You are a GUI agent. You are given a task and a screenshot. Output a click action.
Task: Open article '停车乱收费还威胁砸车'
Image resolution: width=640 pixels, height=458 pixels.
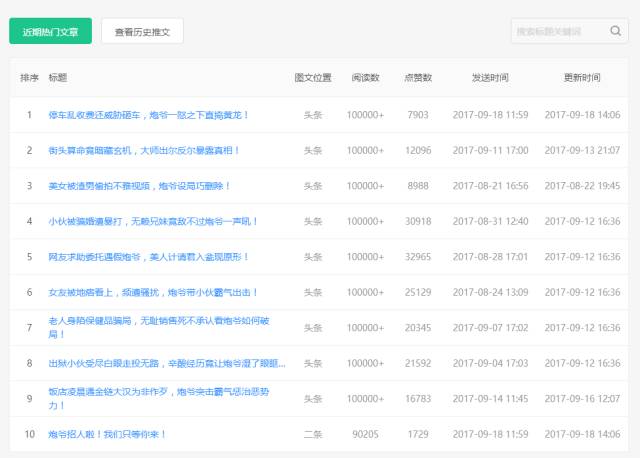(x=148, y=115)
